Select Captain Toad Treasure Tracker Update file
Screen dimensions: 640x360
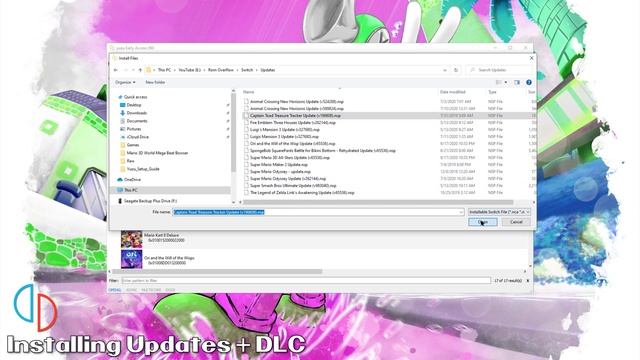[295, 116]
